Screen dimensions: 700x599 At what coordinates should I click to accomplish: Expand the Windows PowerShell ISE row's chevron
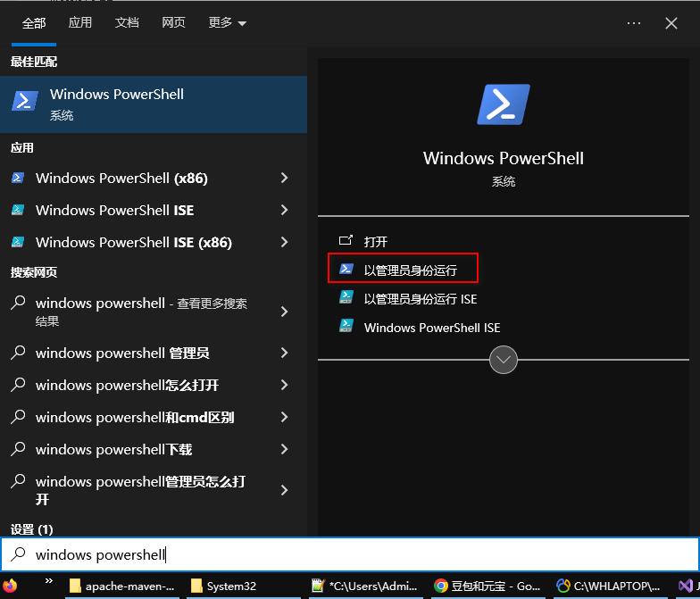[284, 211]
